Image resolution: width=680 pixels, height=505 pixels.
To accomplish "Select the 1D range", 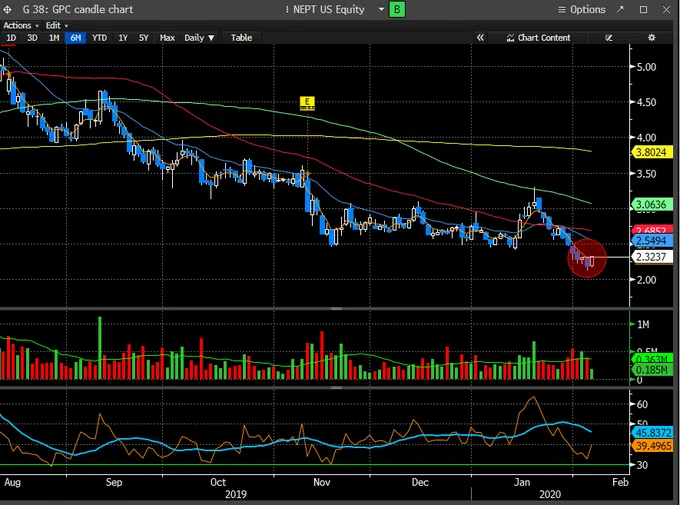I will (x=11, y=38).
